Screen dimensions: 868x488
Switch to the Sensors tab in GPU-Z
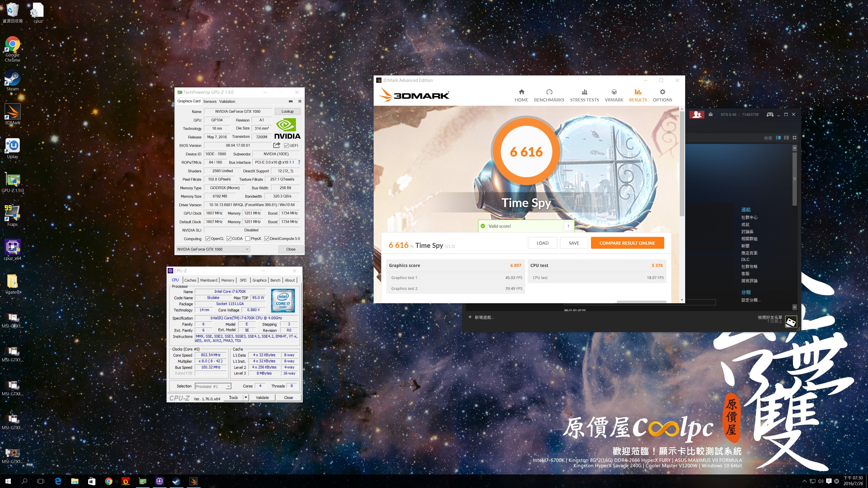[210, 101]
